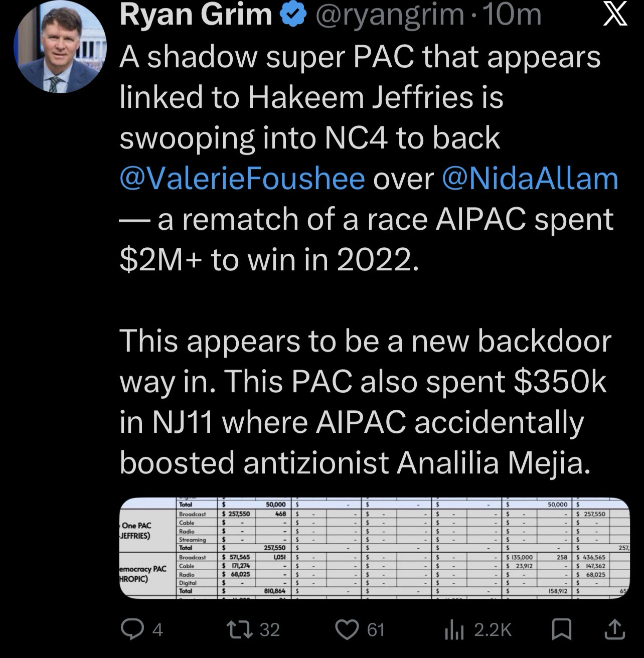
Task: Click the repost count showing 32
Action: coord(269,629)
